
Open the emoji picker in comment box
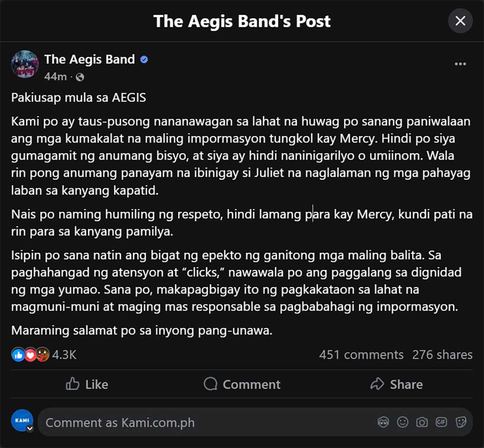point(402,422)
